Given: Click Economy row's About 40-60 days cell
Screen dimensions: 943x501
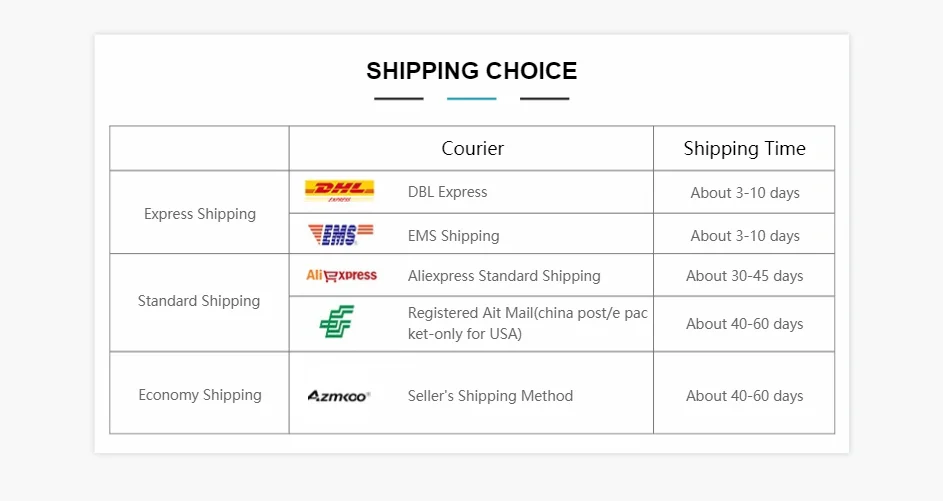Looking at the screenshot, I should coord(745,396).
